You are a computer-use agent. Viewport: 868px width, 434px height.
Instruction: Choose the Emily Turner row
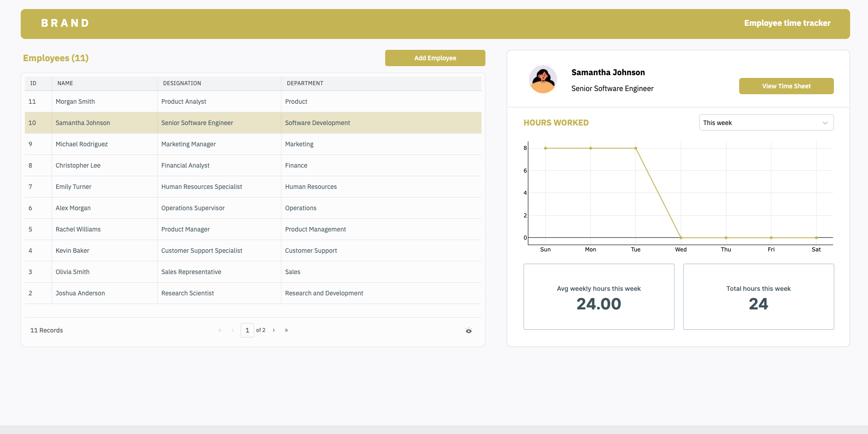(x=73, y=187)
